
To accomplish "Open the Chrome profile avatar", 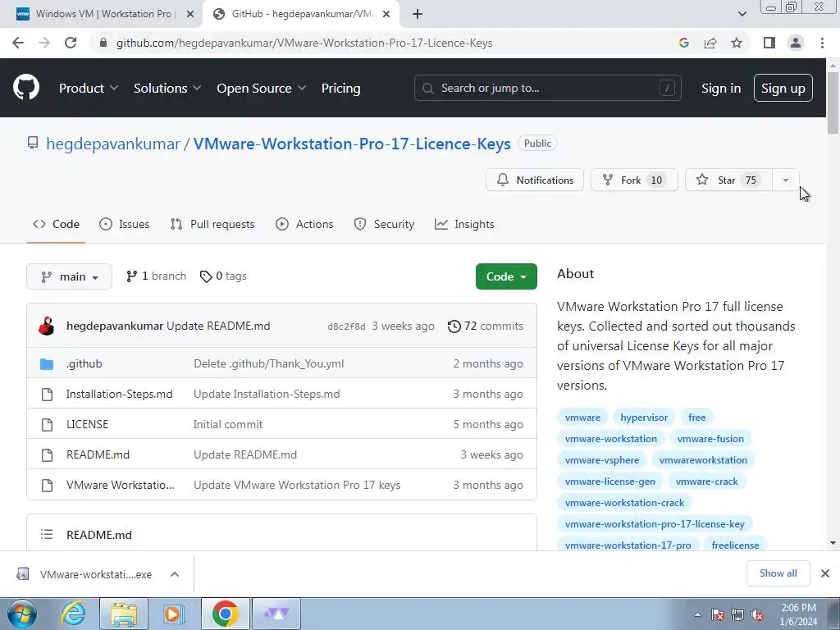I will point(796,43).
